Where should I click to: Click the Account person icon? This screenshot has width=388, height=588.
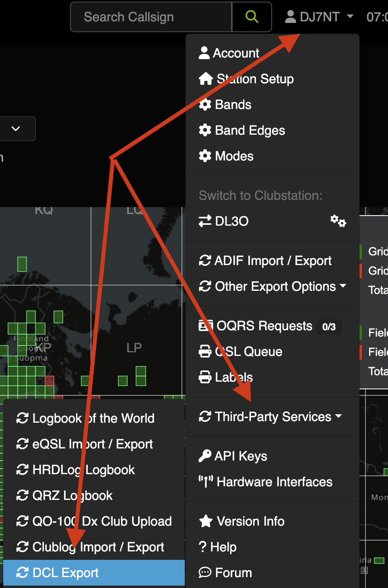pyautogui.click(x=204, y=53)
